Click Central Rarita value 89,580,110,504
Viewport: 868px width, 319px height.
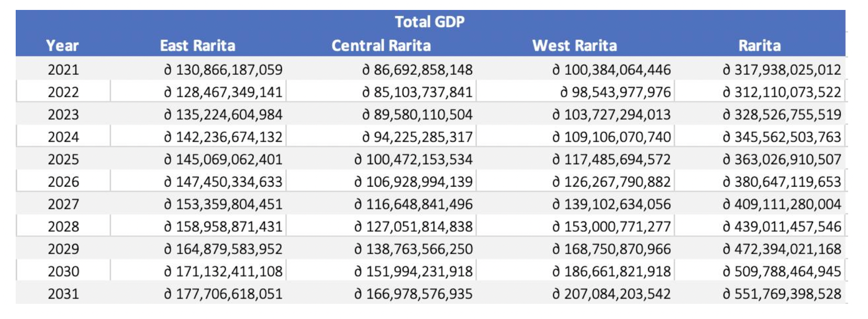pyautogui.click(x=417, y=115)
